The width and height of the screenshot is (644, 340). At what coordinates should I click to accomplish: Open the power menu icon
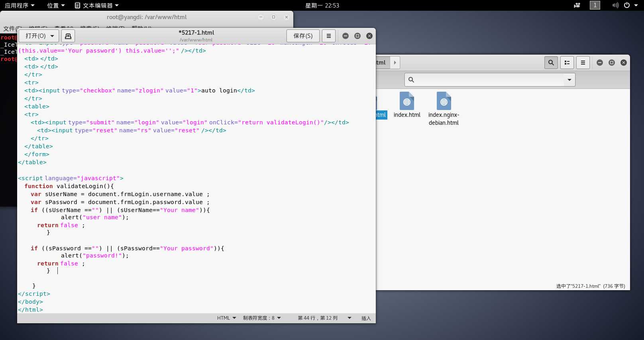coord(627,5)
